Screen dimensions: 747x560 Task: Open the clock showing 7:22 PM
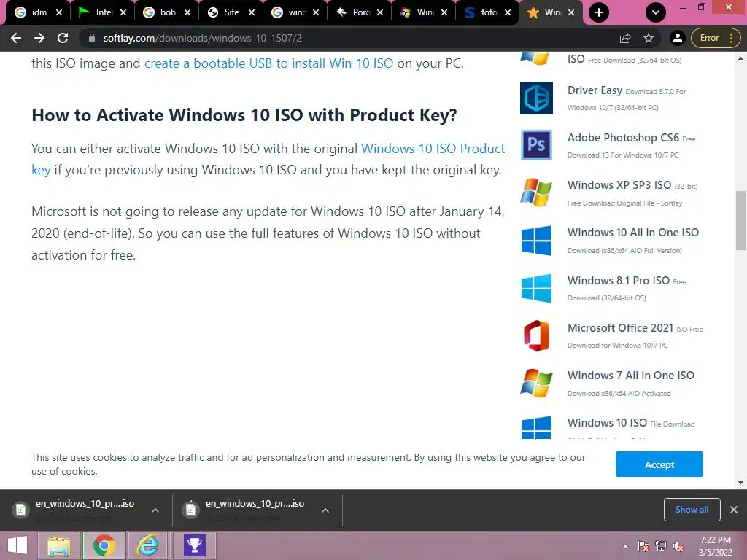[716, 546]
